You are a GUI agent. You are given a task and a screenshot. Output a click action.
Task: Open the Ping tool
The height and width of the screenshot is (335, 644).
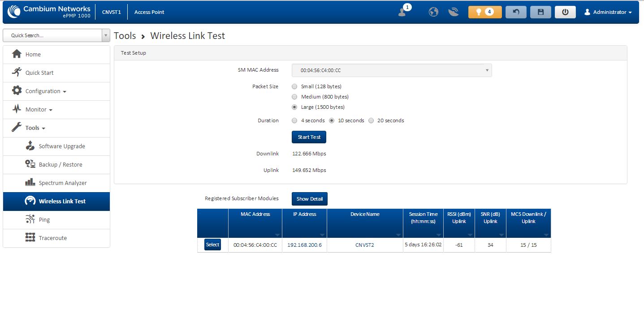pyautogui.click(x=56, y=219)
